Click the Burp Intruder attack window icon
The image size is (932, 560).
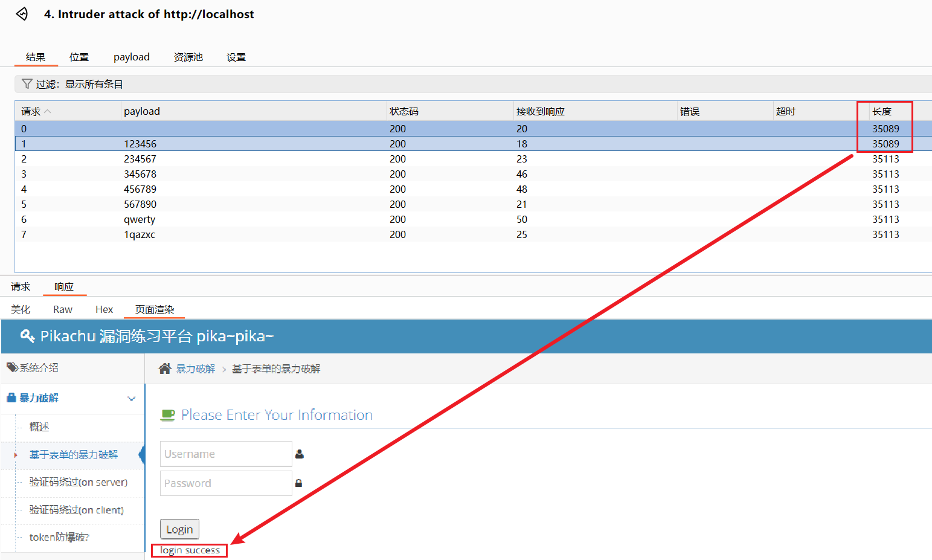[22, 14]
